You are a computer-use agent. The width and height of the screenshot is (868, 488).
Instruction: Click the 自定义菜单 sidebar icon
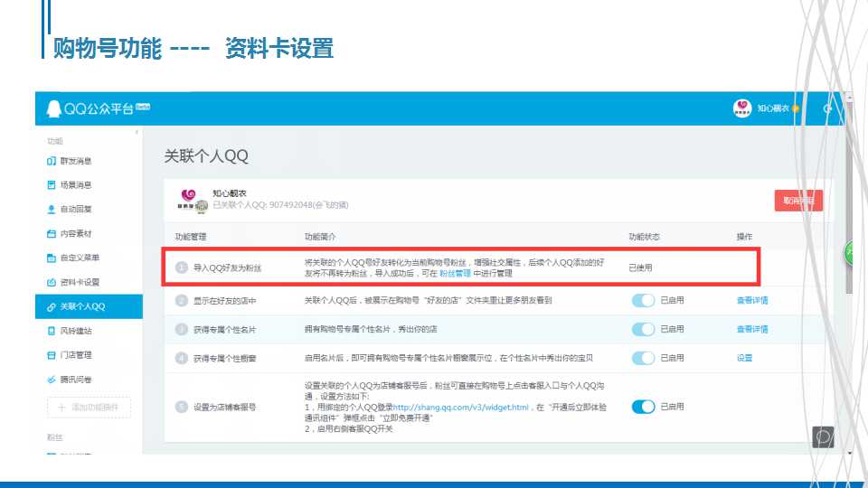pos(52,258)
